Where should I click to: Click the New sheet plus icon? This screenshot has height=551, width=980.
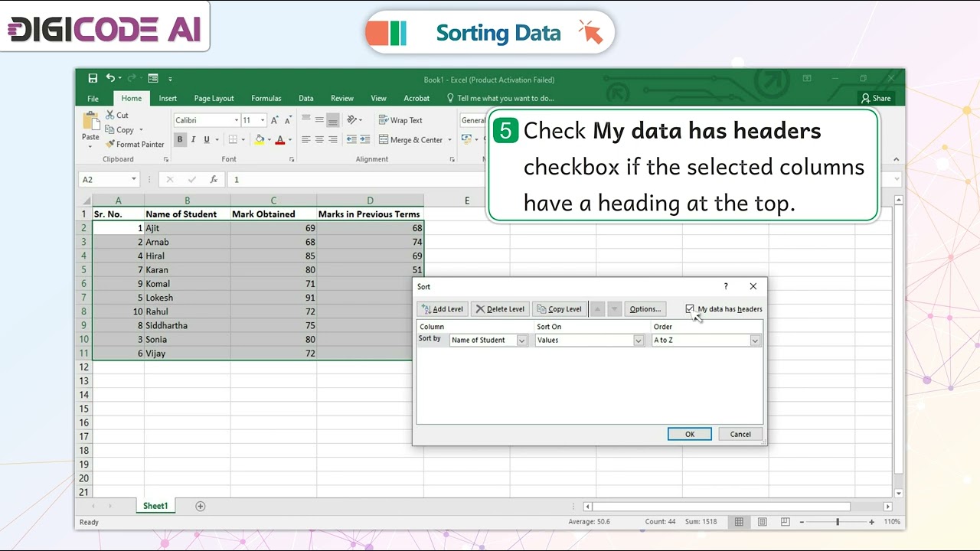tap(201, 506)
